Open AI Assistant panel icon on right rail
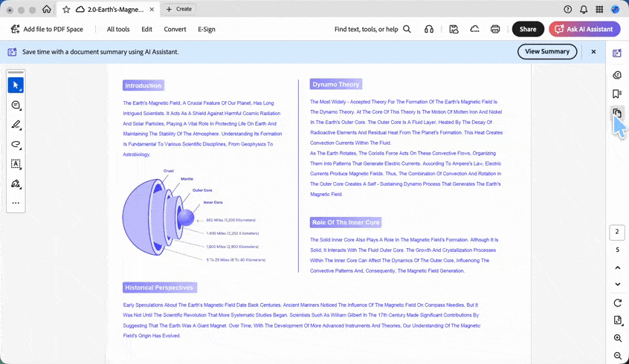 tap(617, 53)
